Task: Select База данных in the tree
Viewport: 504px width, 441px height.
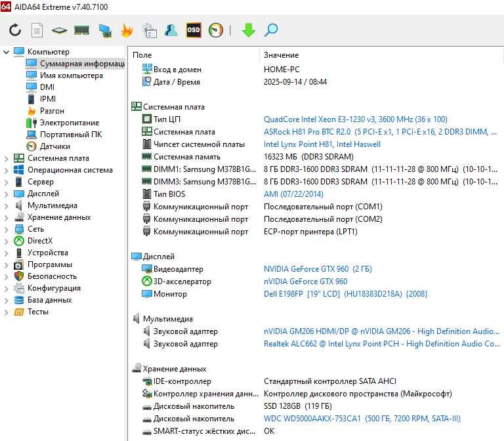Action: point(49,300)
